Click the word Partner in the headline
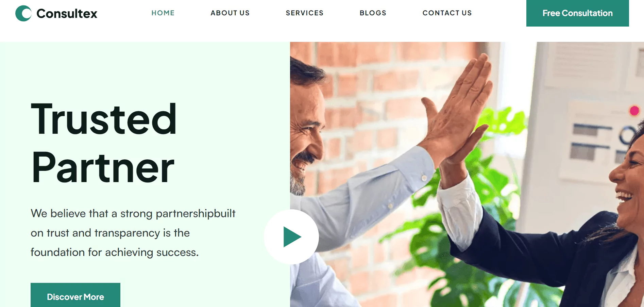 pyautogui.click(x=103, y=167)
